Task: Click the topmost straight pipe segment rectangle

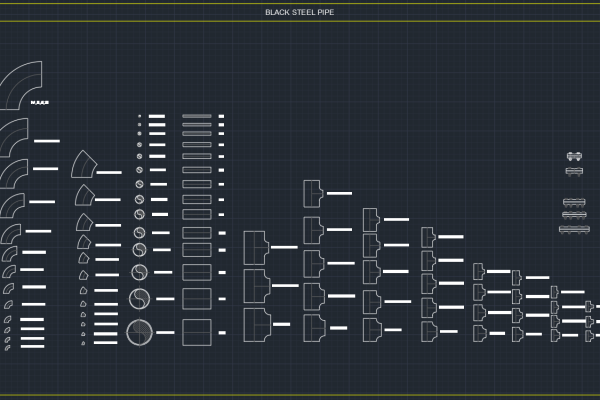Action: (x=197, y=117)
